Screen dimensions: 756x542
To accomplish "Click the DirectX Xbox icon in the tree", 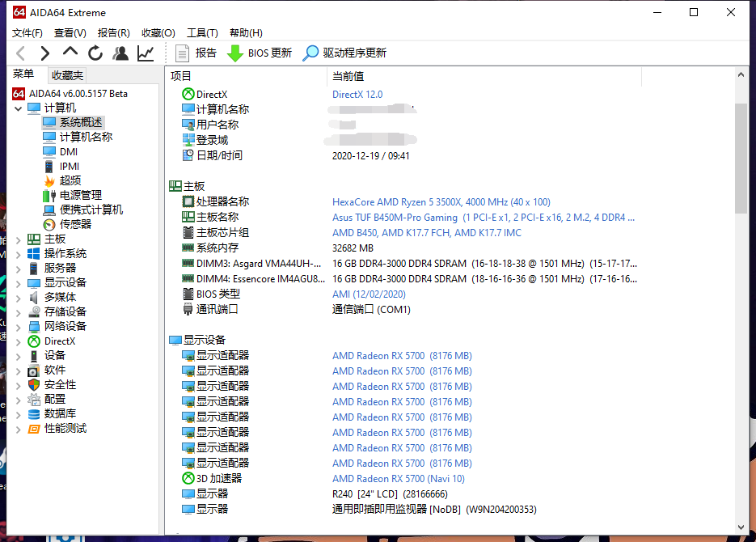I will pyautogui.click(x=34, y=341).
